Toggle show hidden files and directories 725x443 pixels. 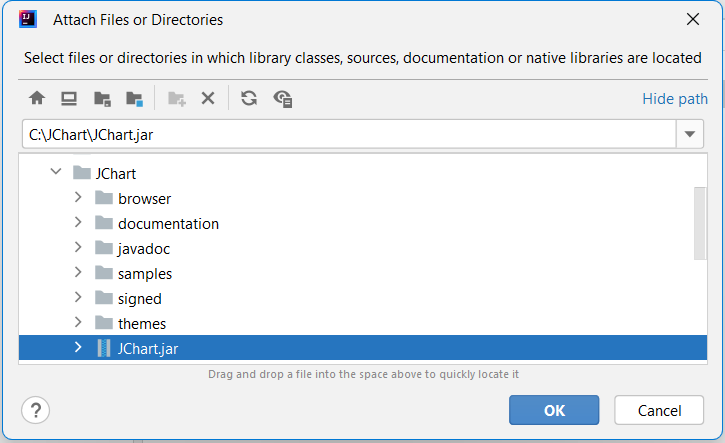[x=283, y=98]
